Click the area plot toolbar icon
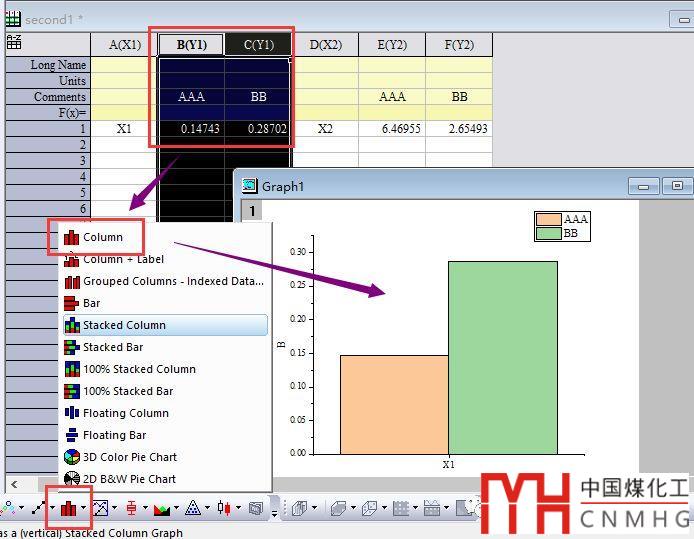The width and height of the screenshot is (694, 539). (162, 509)
